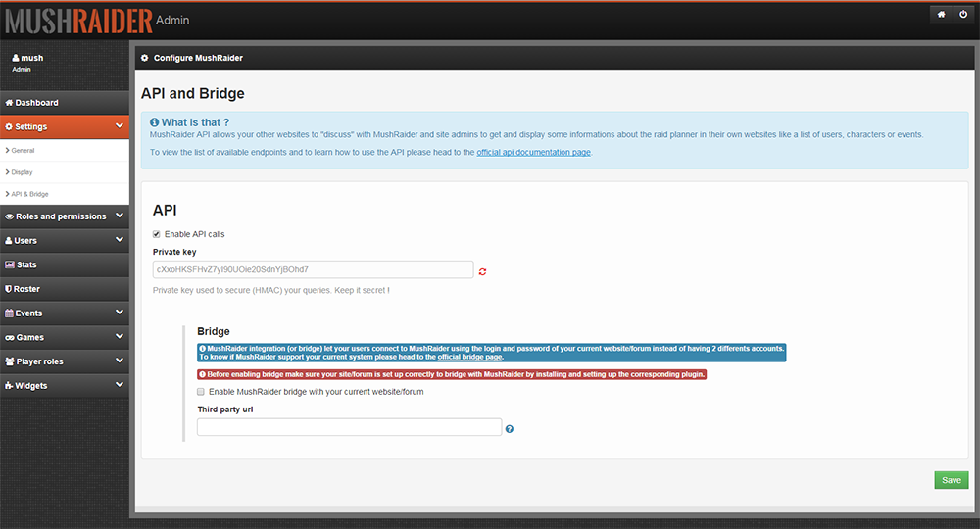Open the official api documentation page link

(x=534, y=153)
